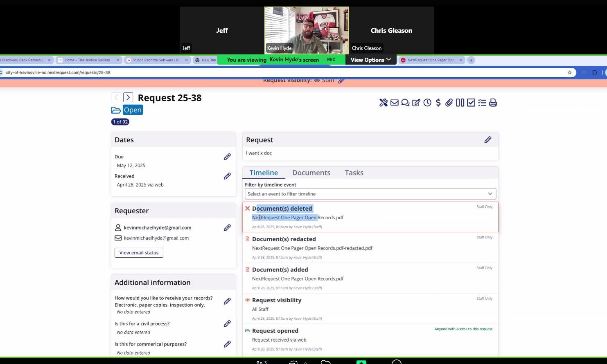
Task: Click the 'All Staff' visibility value
Action: coord(260,309)
